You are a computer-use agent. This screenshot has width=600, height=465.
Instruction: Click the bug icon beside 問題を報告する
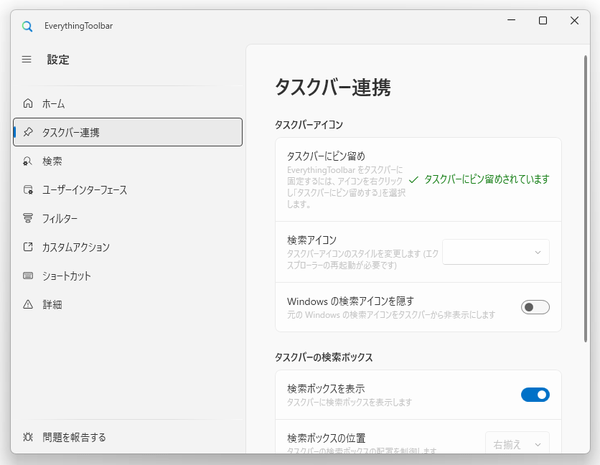point(28,437)
